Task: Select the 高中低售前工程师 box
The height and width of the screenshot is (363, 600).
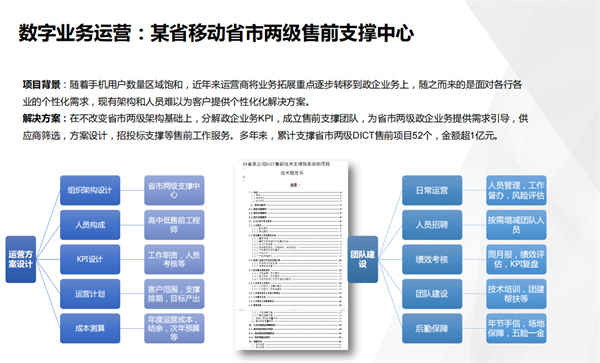Action: pos(174,225)
